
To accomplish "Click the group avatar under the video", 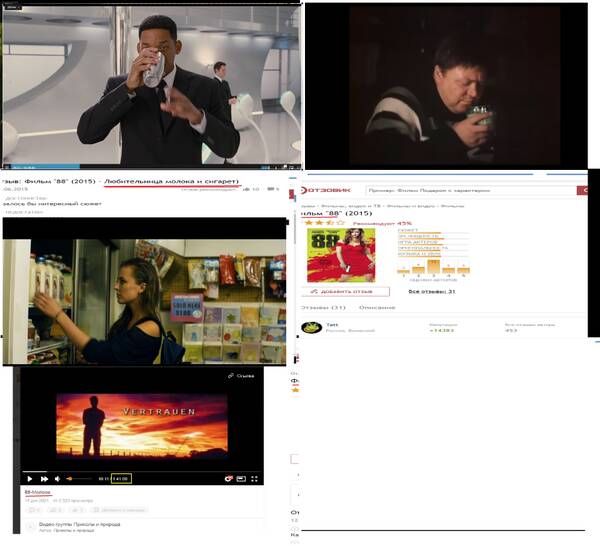I will click(x=30, y=527).
